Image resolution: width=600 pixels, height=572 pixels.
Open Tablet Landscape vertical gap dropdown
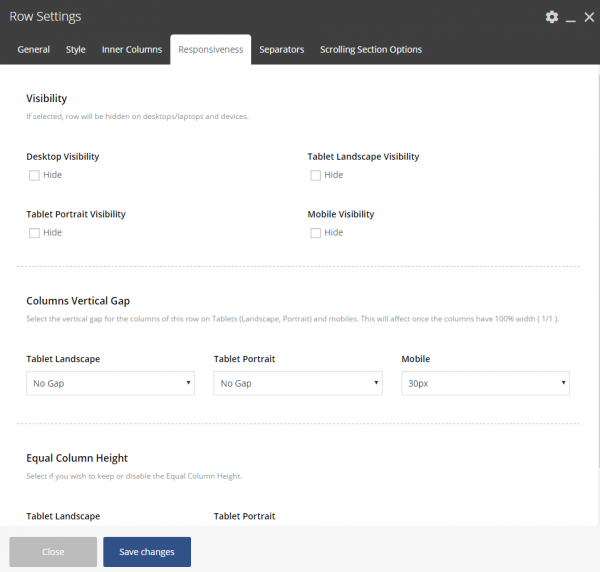click(110, 383)
